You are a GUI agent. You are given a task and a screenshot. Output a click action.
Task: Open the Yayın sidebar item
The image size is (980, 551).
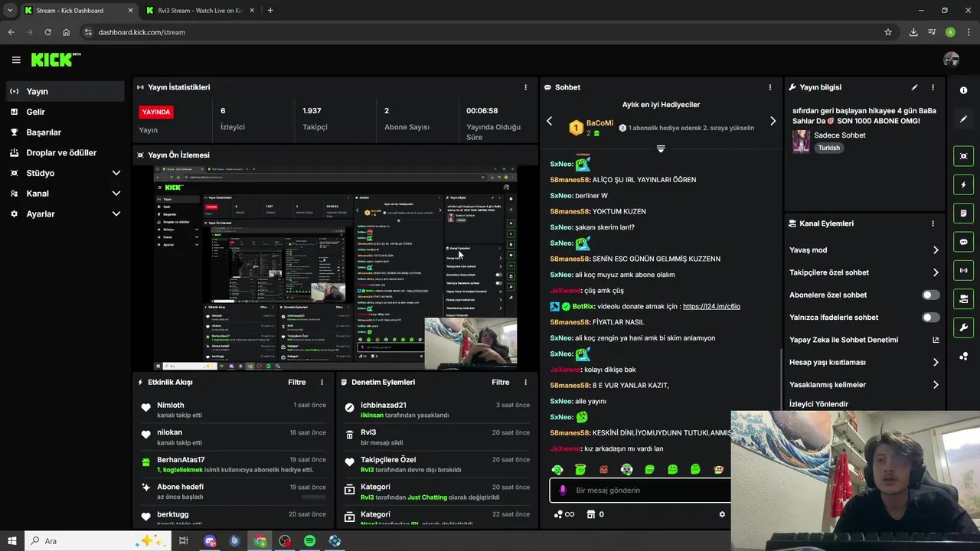(x=64, y=91)
